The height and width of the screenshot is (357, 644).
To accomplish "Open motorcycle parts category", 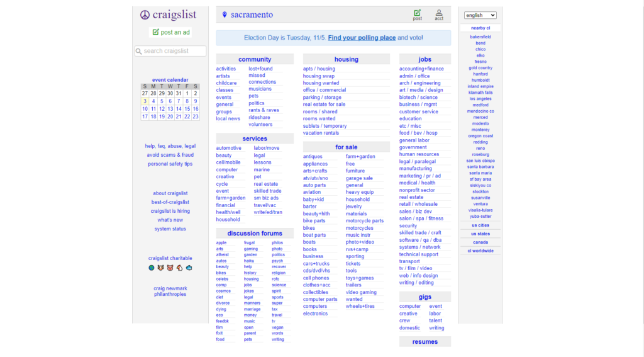I will (364, 221).
